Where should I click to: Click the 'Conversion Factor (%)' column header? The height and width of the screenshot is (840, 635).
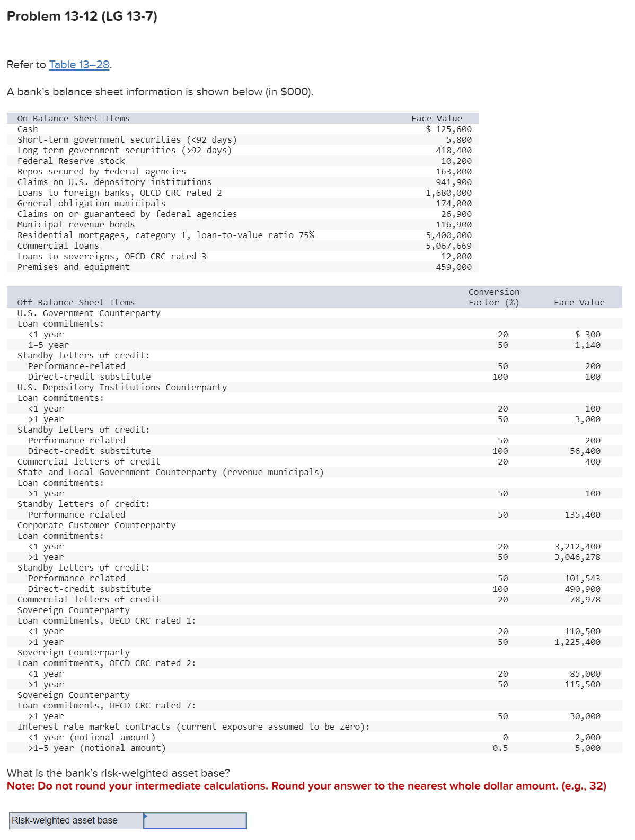(494, 297)
